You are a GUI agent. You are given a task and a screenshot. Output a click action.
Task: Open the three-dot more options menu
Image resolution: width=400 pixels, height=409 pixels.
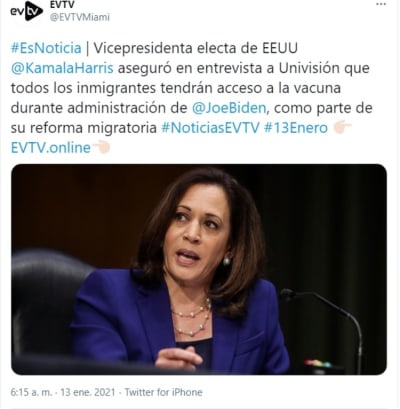pyautogui.click(x=381, y=4)
